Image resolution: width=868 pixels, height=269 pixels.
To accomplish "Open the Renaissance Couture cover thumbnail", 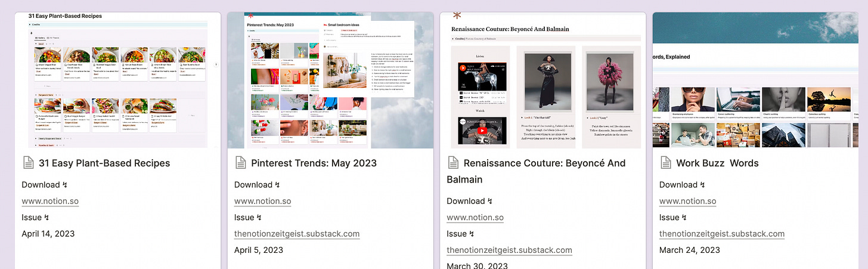I will click(543, 81).
